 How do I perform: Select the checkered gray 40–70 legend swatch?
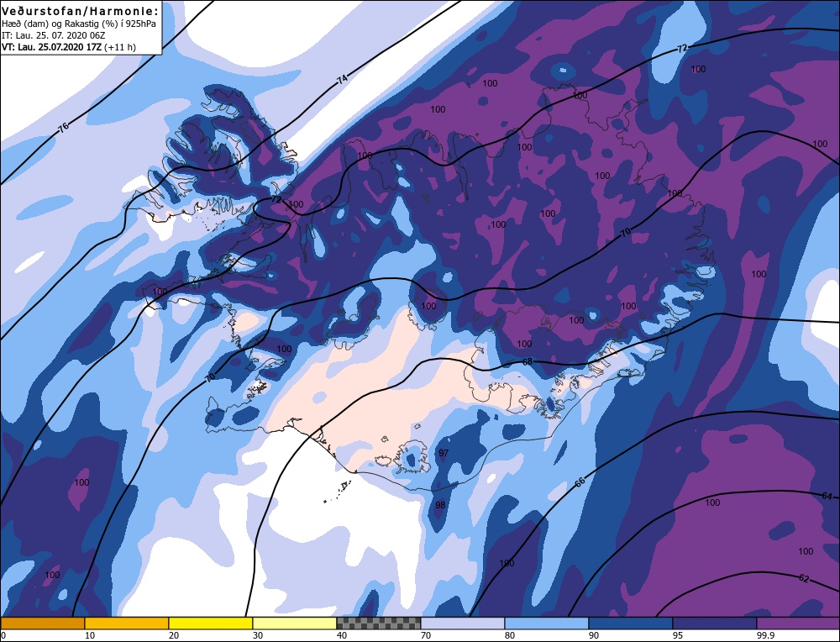coord(379,623)
